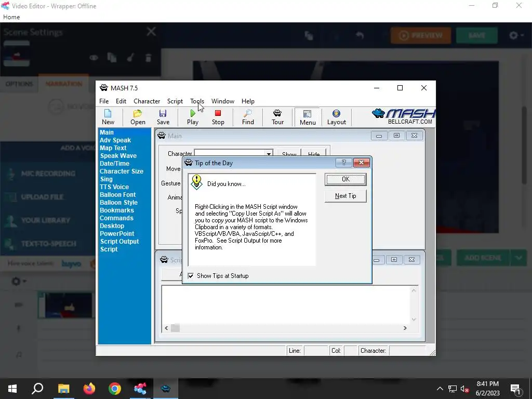Click the script vertical scrollbar down arrow

click(x=414, y=320)
